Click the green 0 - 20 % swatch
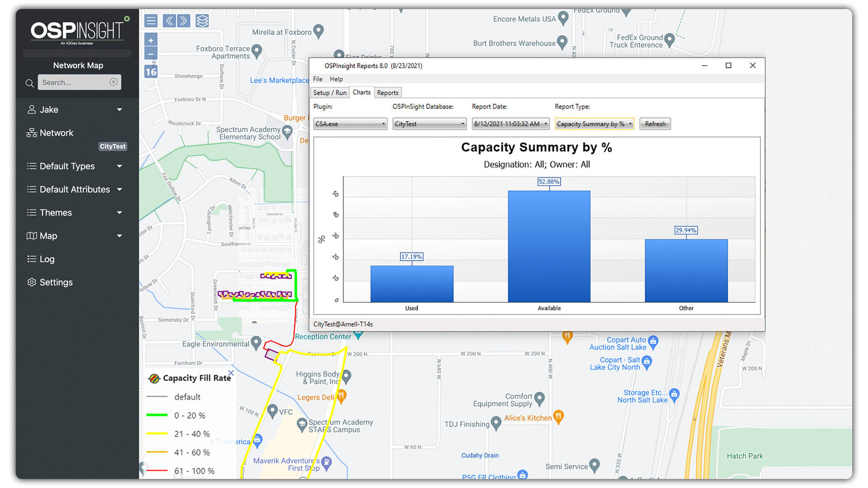Screen dimensions: 868x488 [x=157, y=415]
